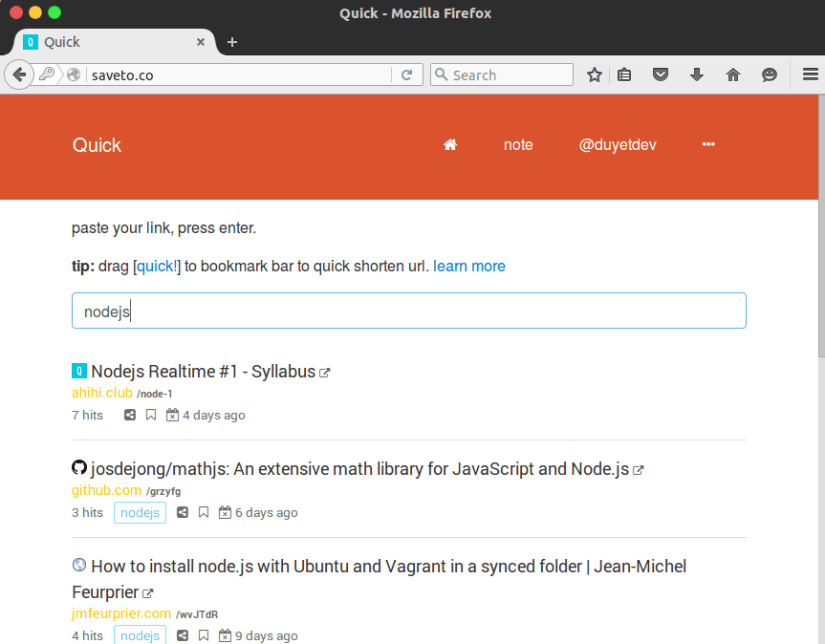Toggle bookmark on the jmfeurprier.com entry
The image size is (825, 644).
tap(204, 635)
